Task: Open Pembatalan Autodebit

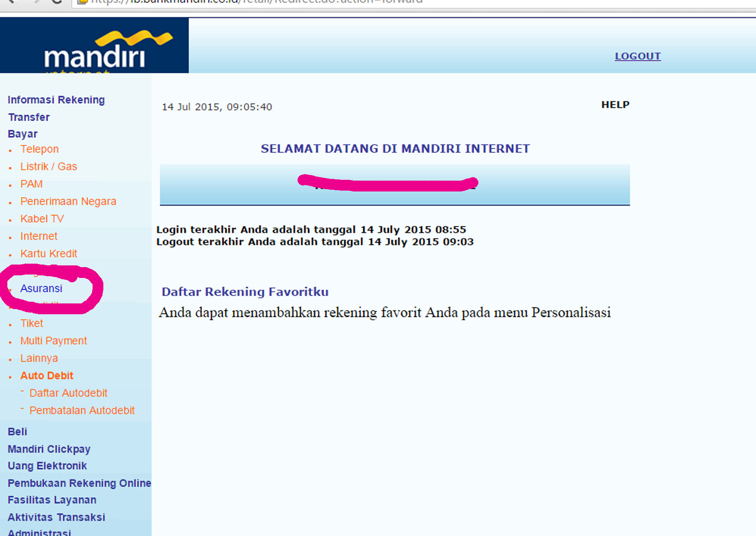Action: point(82,410)
